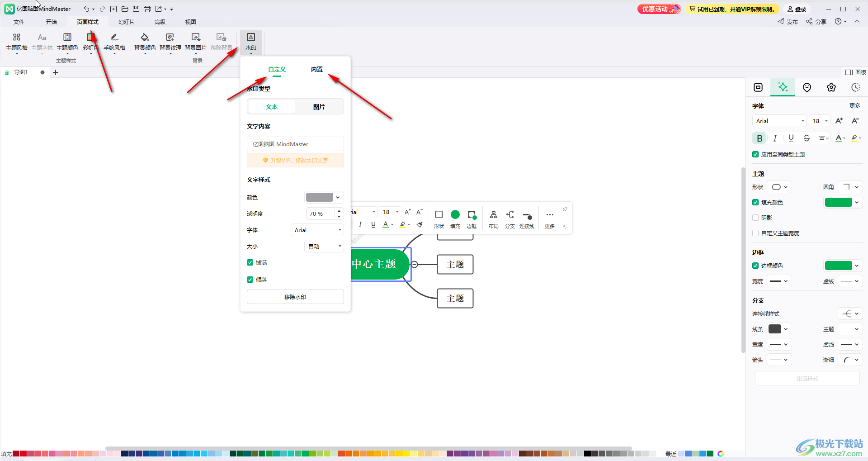Click 更多 link in the 字体 section
The image size is (868, 461).
click(x=854, y=105)
